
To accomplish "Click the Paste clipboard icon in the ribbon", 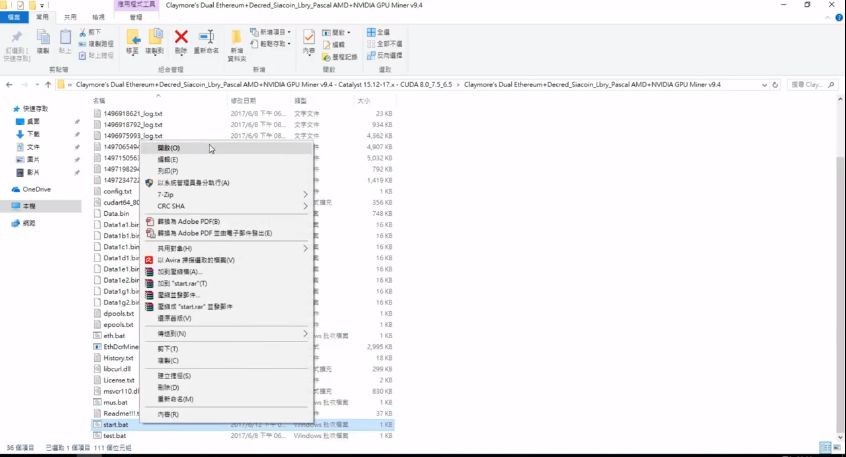I will pos(65,37).
